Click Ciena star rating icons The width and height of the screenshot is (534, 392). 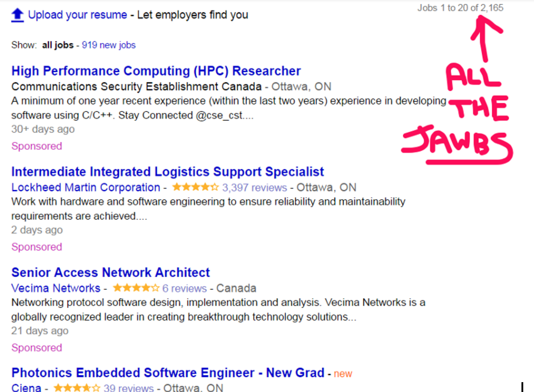[x=77, y=388]
